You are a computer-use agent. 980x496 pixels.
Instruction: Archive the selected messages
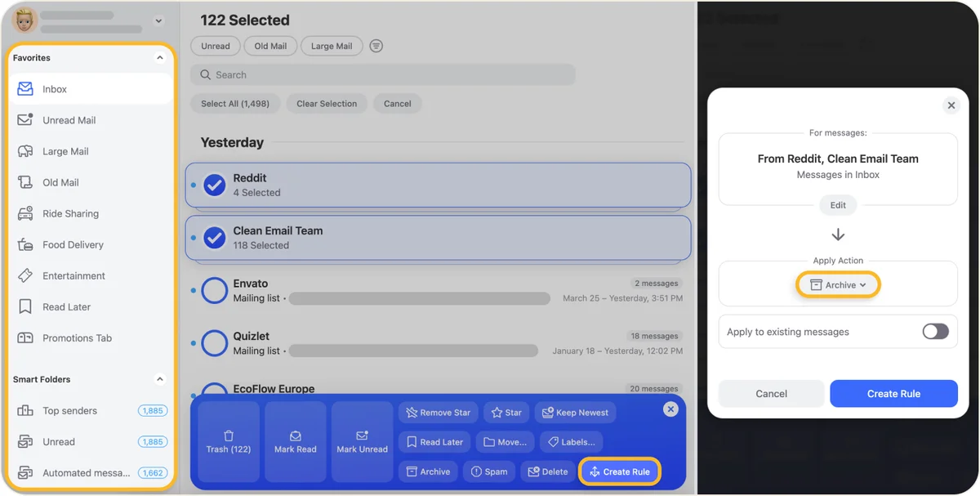pos(428,471)
